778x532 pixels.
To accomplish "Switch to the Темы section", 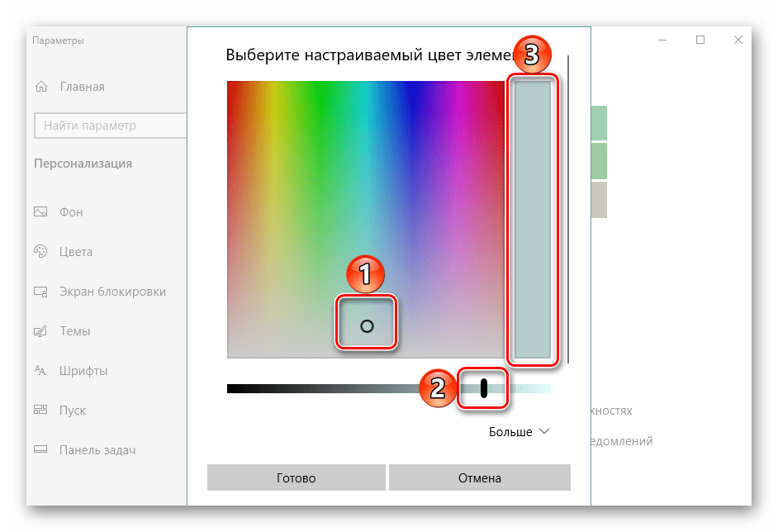I will (x=75, y=331).
